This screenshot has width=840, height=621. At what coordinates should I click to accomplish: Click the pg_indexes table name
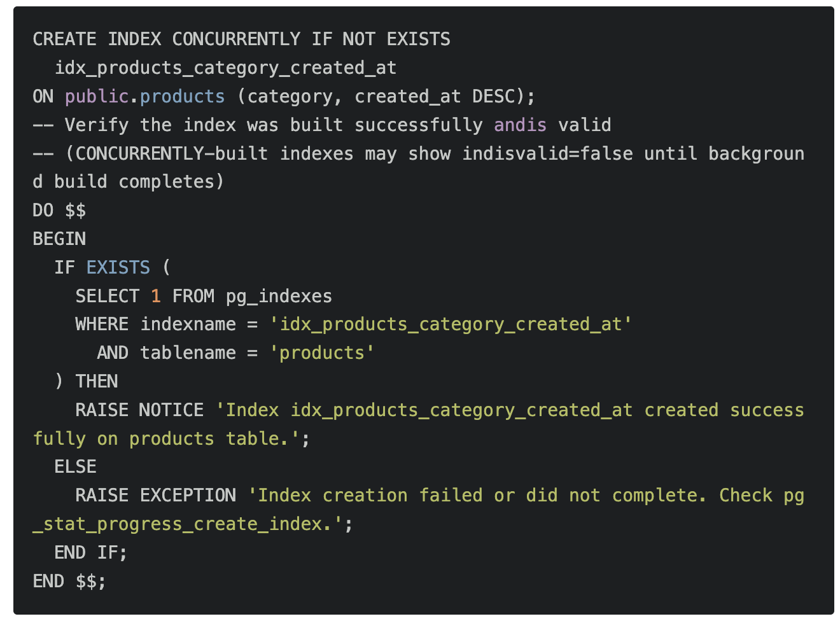[x=279, y=297]
